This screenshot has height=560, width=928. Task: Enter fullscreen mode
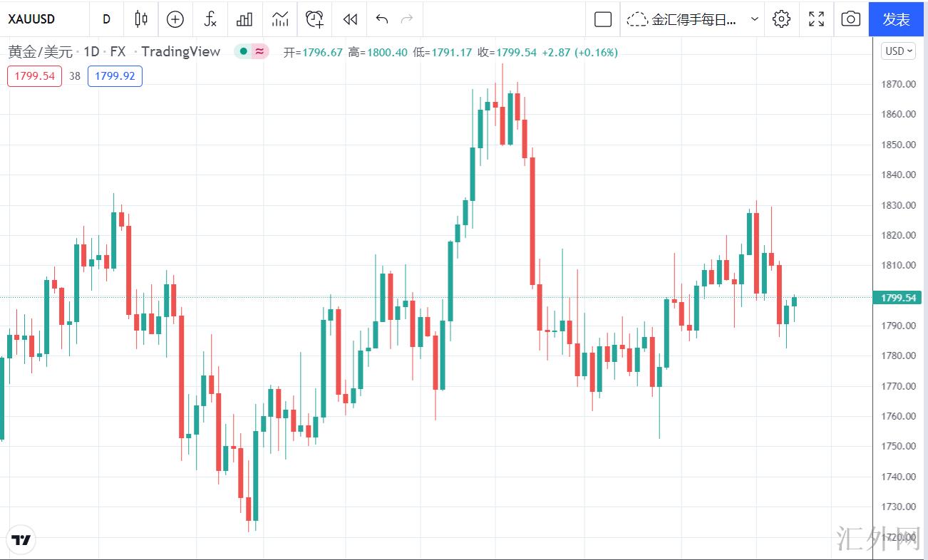pyautogui.click(x=816, y=19)
